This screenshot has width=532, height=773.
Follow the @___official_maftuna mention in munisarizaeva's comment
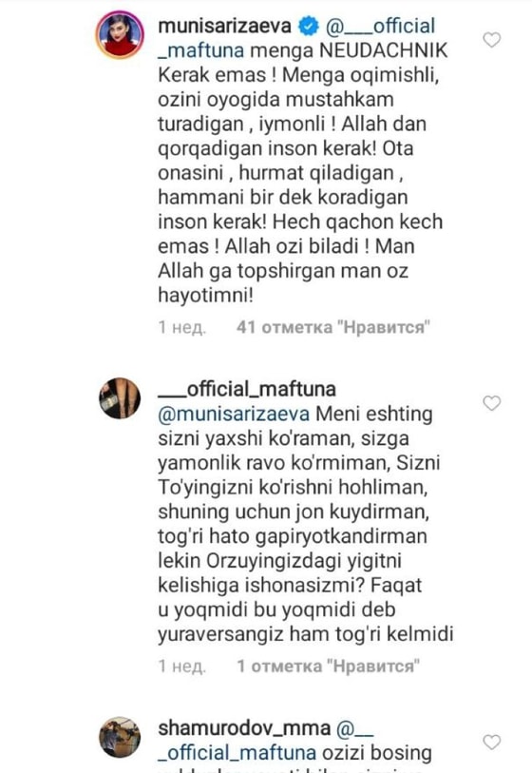296,38
